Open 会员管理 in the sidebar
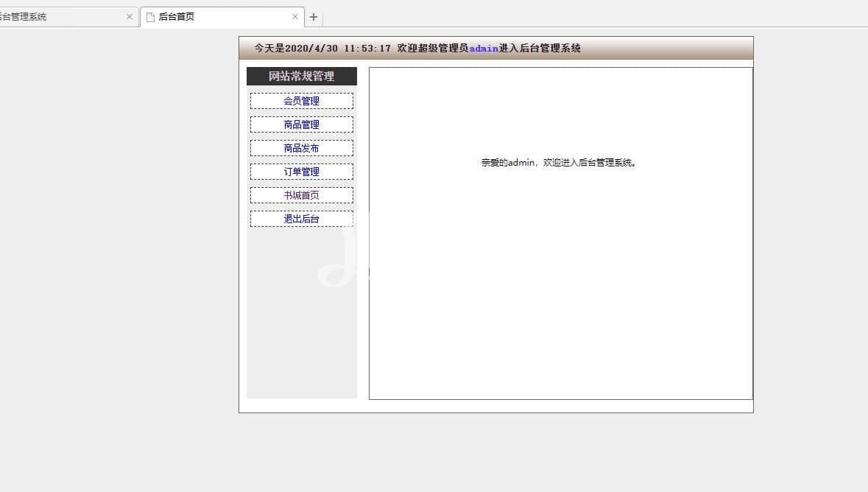Viewport: 868px width, 492px height. (302, 101)
